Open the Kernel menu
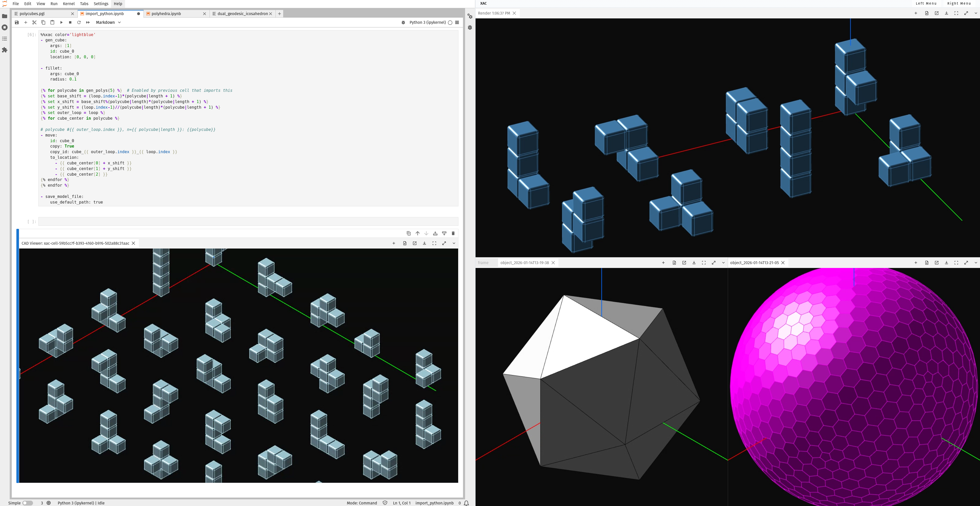 (69, 4)
